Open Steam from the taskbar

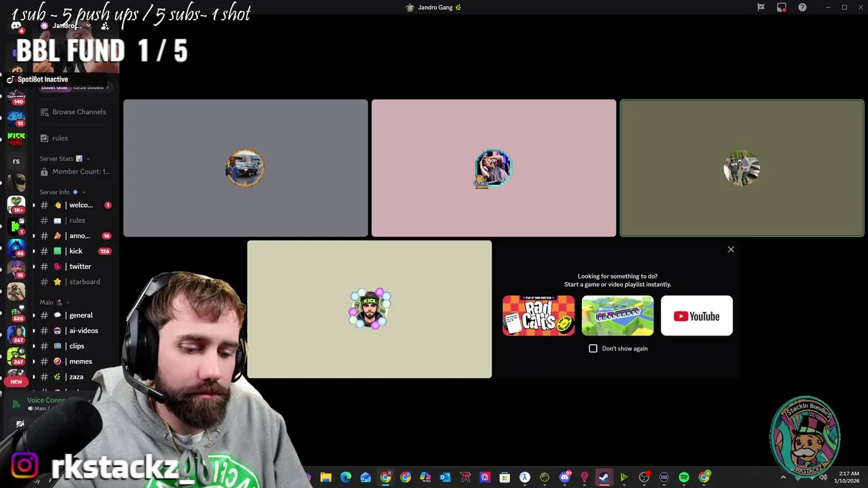(604, 477)
